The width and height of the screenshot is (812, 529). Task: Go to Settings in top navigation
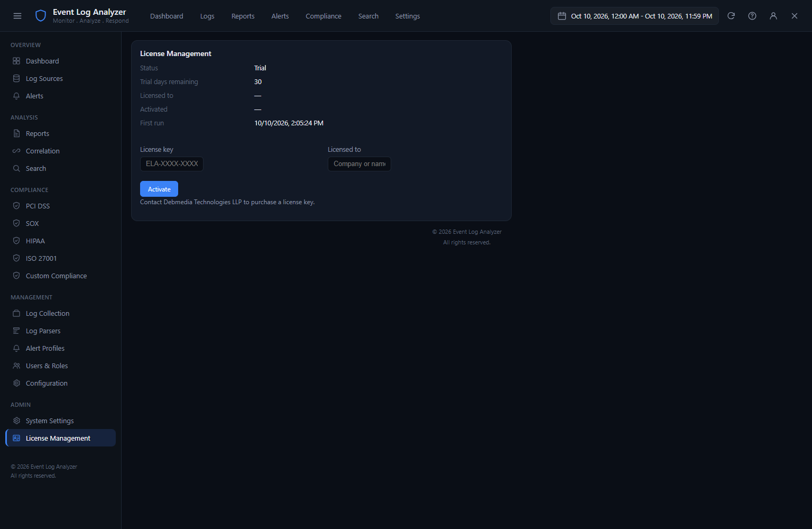click(408, 16)
